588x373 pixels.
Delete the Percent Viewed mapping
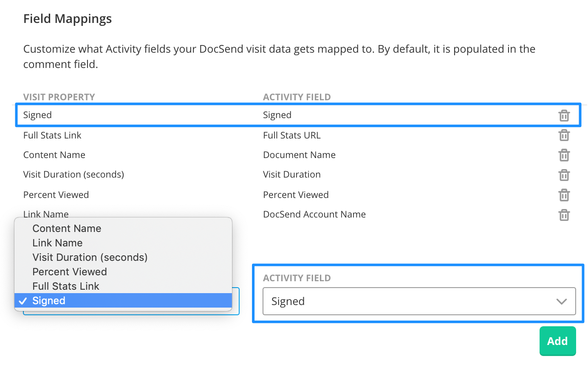[x=564, y=195]
